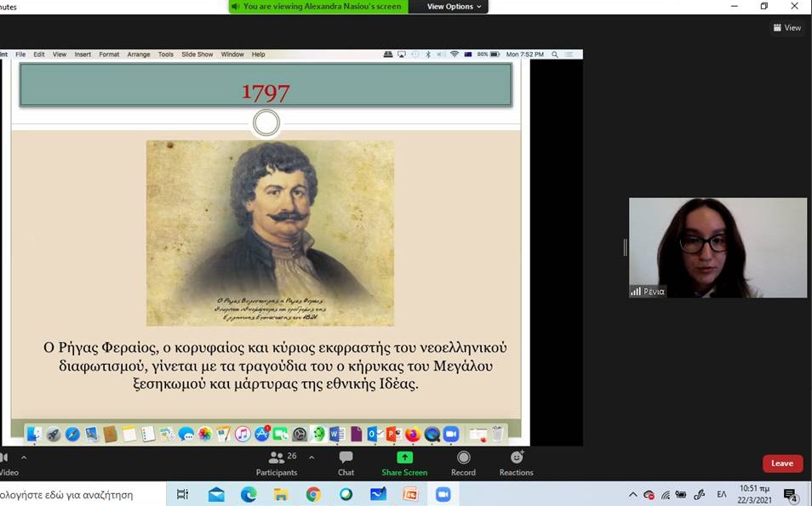Open File Explorer from the taskbar
This screenshot has width=812, height=506.
(x=281, y=494)
